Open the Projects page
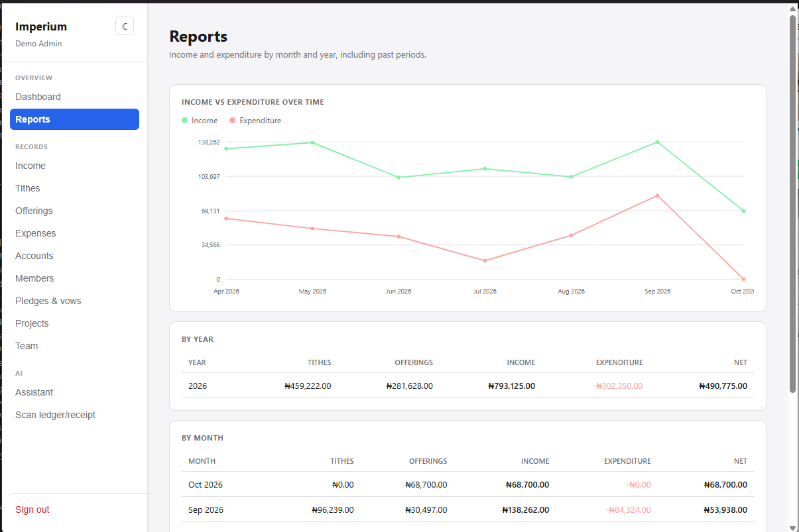The width and height of the screenshot is (799, 532). click(x=74, y=323)
